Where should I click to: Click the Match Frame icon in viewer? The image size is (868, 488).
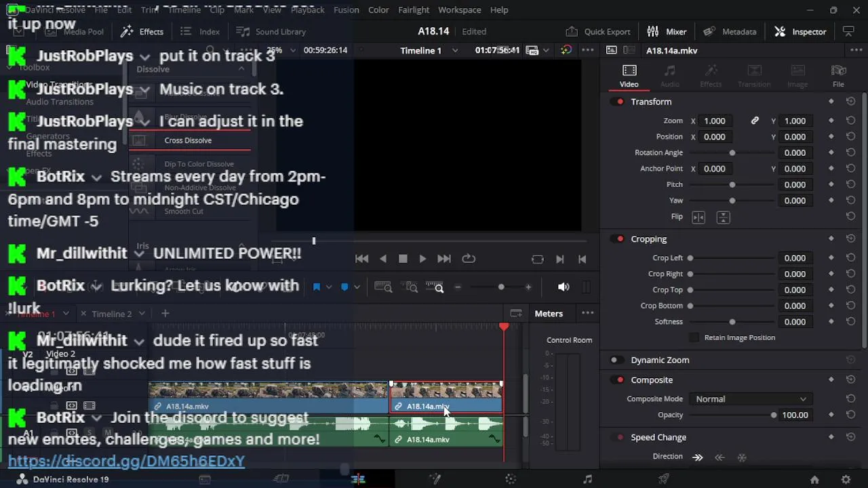tap(538, 259)
